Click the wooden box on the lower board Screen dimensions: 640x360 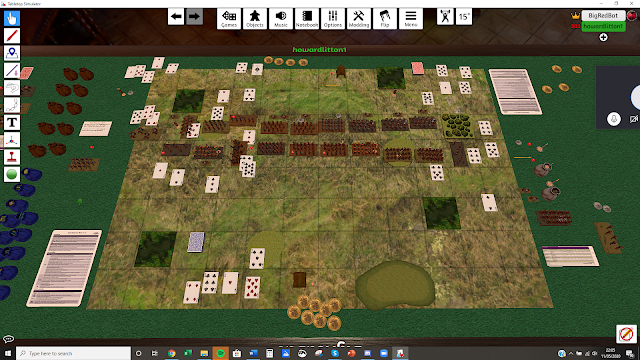(x=300, y=280)
